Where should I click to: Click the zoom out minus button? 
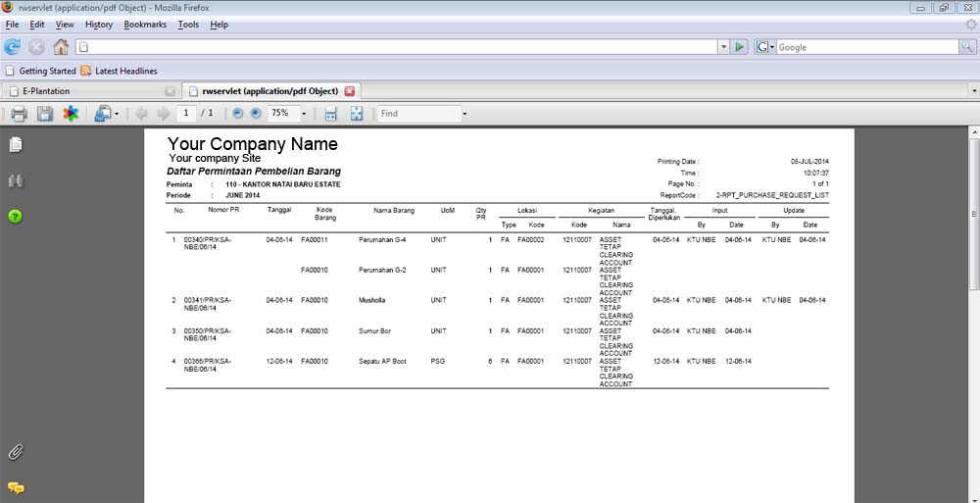(x=238, y=114)
